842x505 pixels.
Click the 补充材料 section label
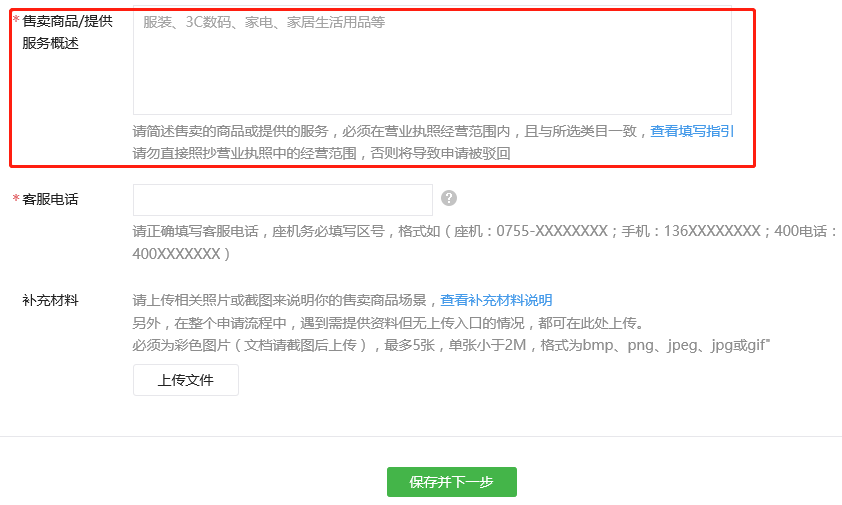[50, 300]
